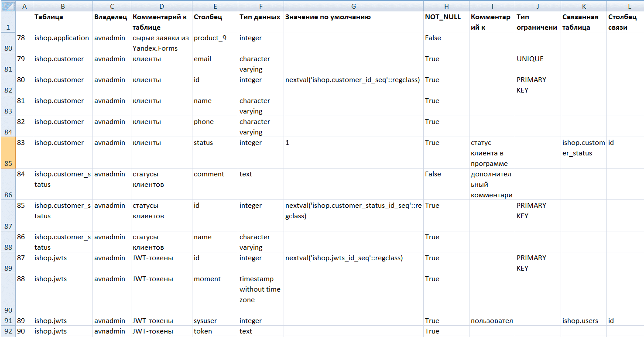Viewport: 644px width, 337px height.
Task: Select the 'статус клиента в программе' cell
Action: [492, 153]
